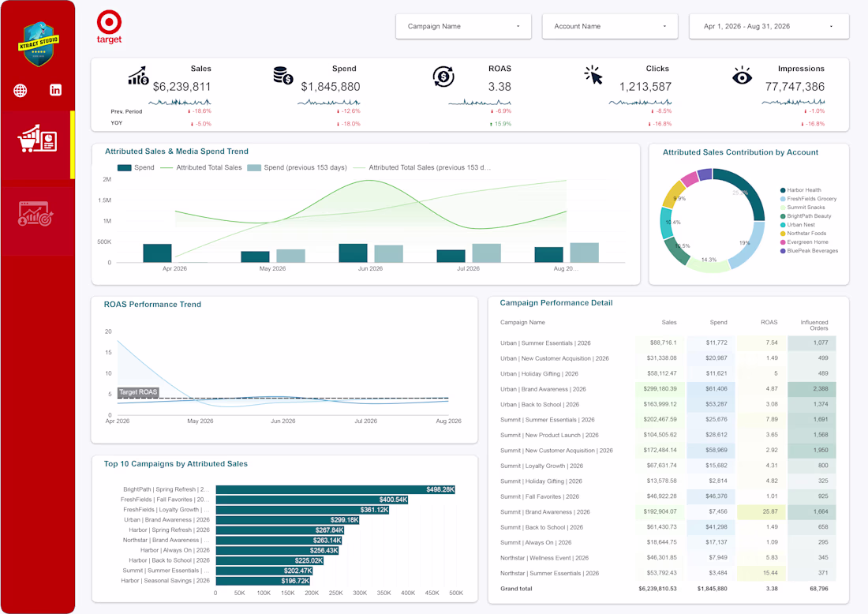This screenshot has width=868, height=614.
Task: Sort table by Sales column header
Action: click(668, 322)
